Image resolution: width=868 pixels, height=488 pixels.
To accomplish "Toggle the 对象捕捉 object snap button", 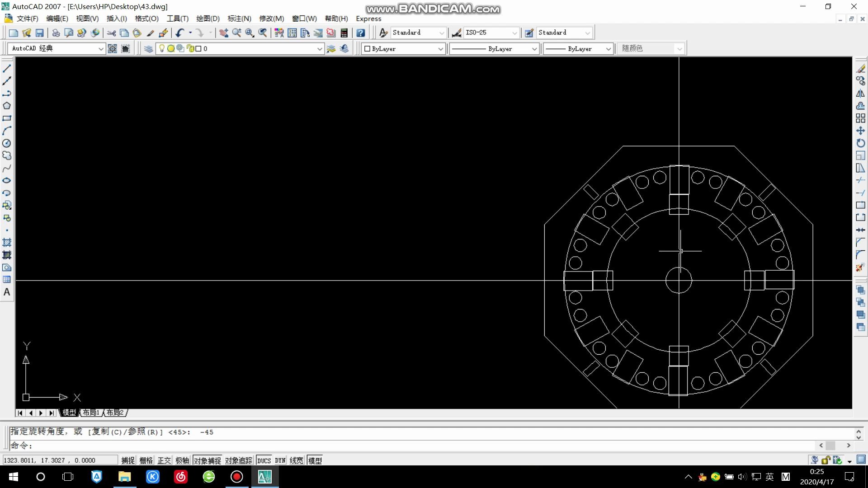I will click(207, 460).
